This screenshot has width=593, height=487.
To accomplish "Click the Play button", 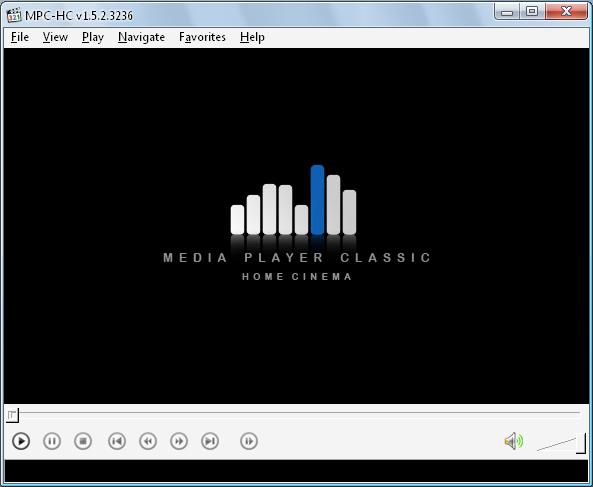I will click(21, 441).
